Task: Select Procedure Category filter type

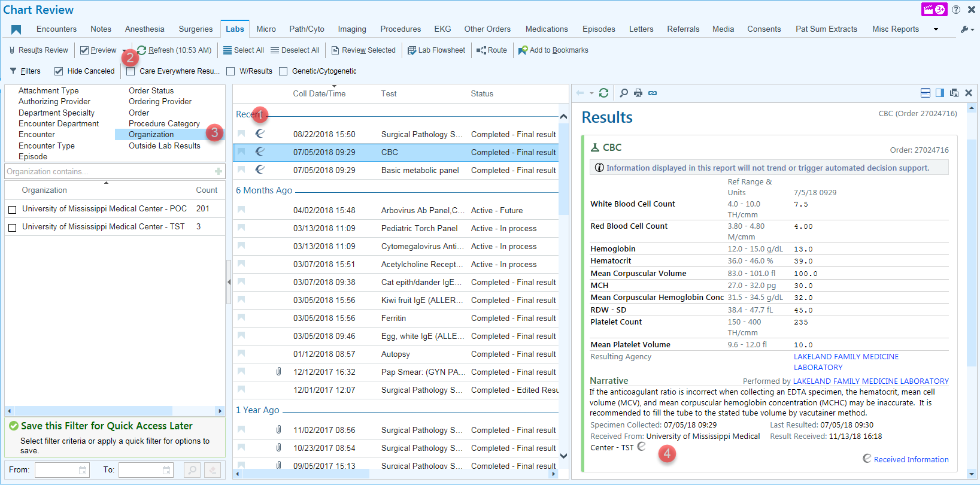Action: pos(164,123)
